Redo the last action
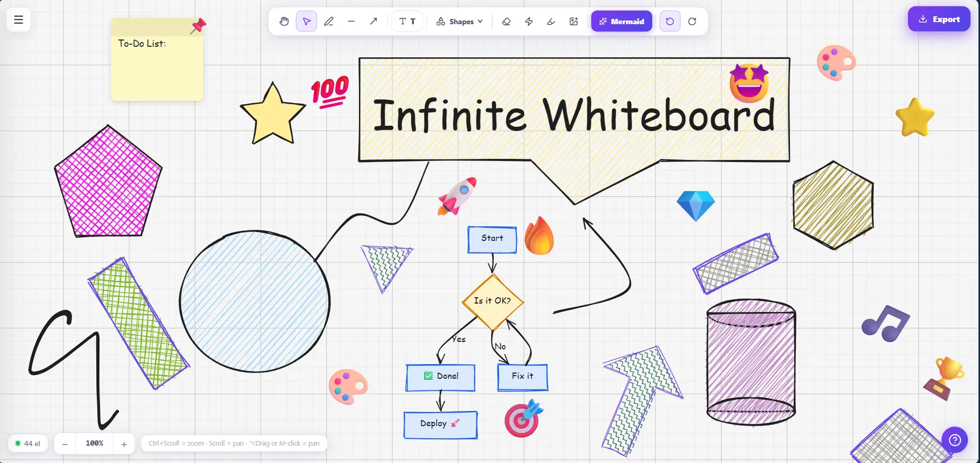980x463 pixels. tap(692, 22)
